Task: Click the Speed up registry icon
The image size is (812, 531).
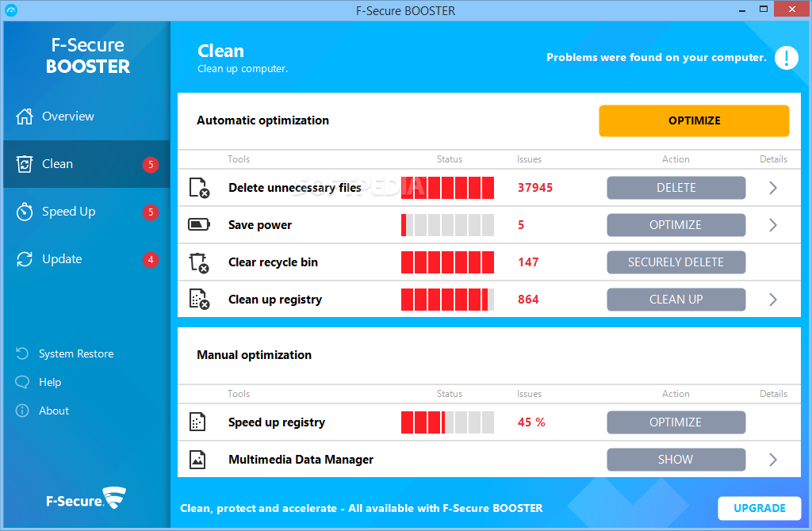Action: (197, 422)
